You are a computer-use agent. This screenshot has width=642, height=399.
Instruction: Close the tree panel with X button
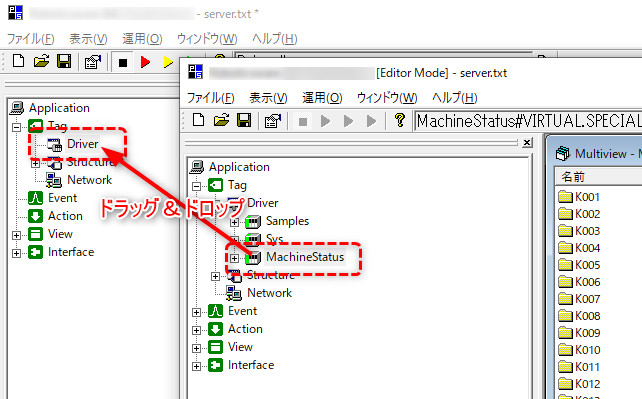pos(527,142)
